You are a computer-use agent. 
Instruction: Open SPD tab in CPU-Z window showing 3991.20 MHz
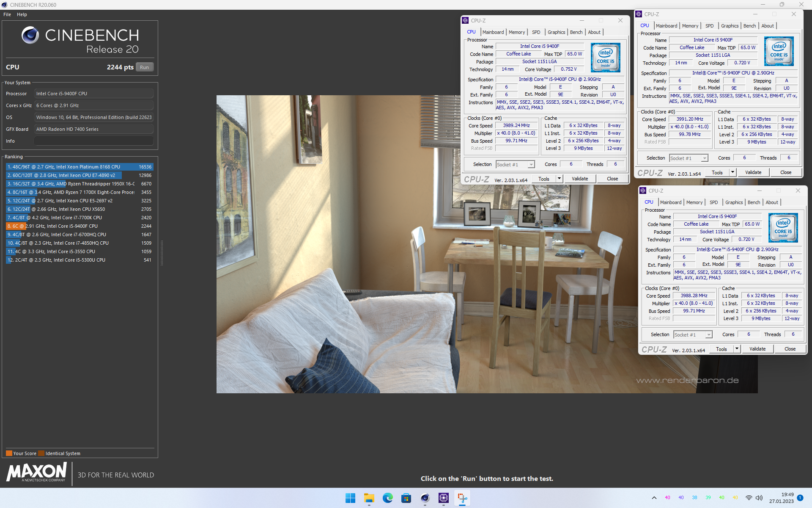710,26
